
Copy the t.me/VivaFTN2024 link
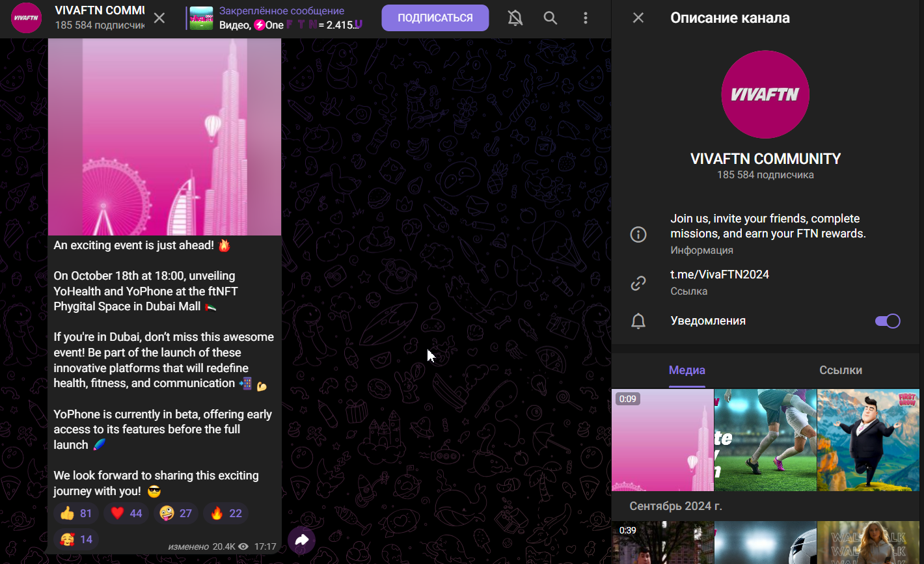click(720, 275)
